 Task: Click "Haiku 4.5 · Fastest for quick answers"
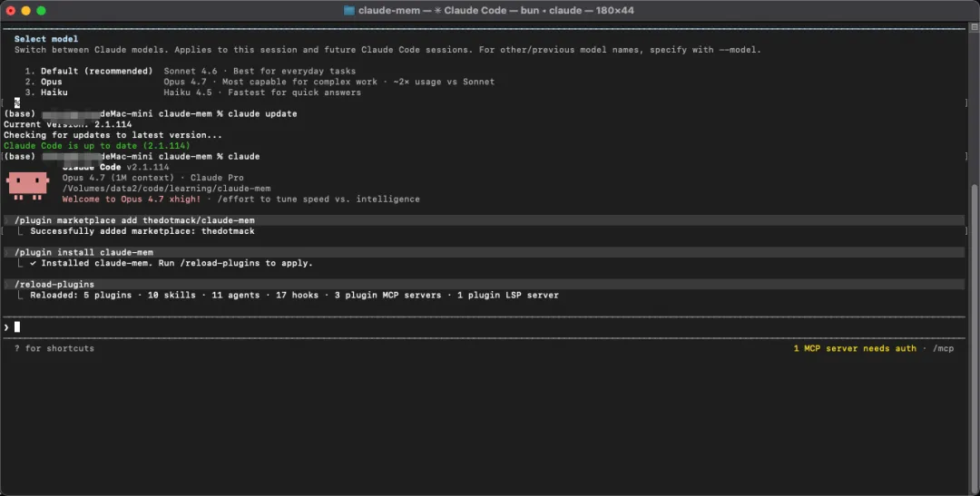pyautogui.click(x=262, y=92)
